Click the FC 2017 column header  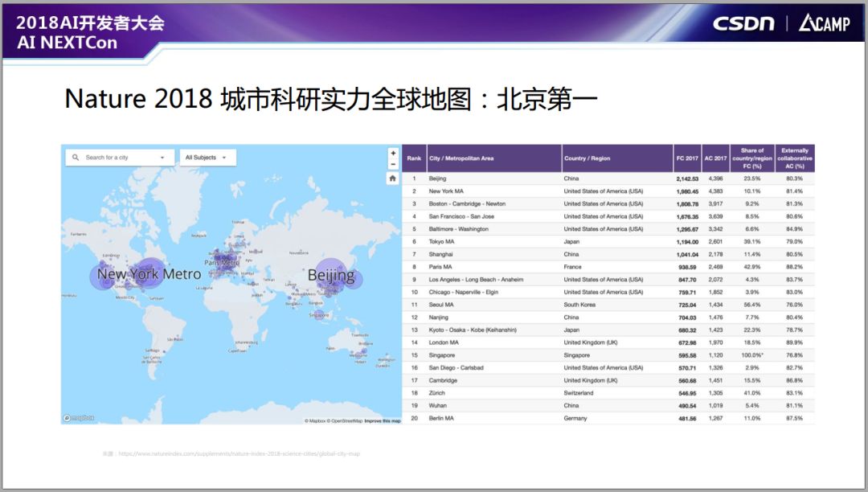coord(687,158)
